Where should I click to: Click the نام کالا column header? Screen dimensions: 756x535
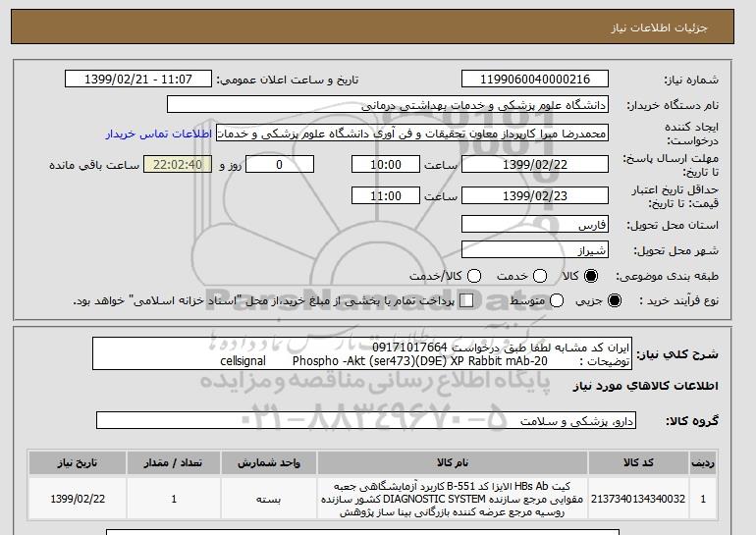[x=453, y=462]
